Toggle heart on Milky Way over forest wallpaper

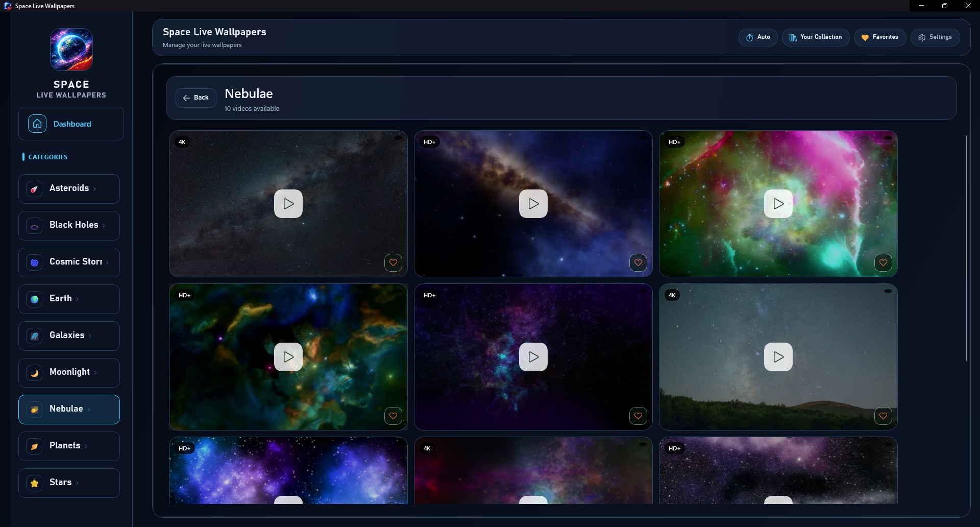pyautogui.click(x=883, y=416)
